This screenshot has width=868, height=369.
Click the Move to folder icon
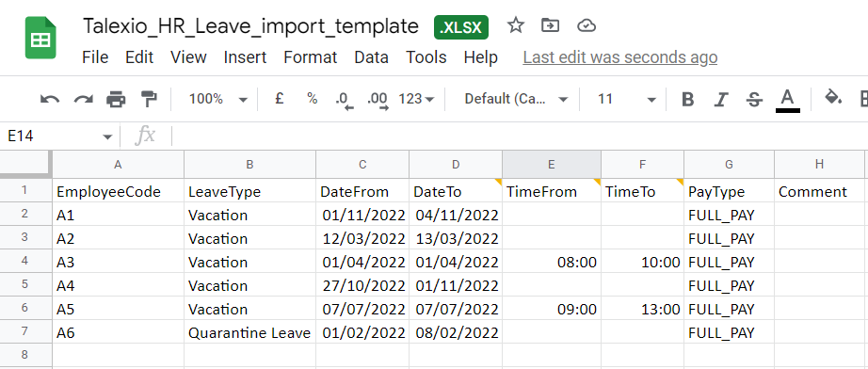550,25
